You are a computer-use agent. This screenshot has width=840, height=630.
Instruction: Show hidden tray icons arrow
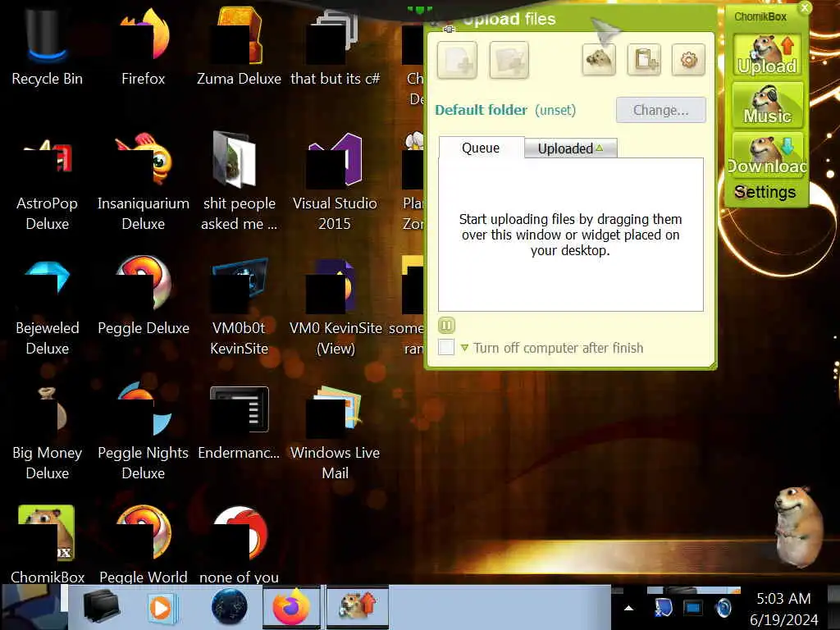tap(629, 608)
